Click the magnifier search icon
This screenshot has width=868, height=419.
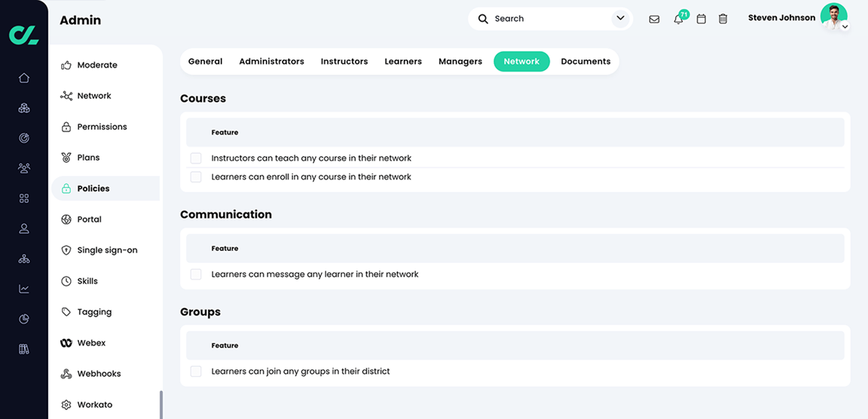[x=483, y=19]
